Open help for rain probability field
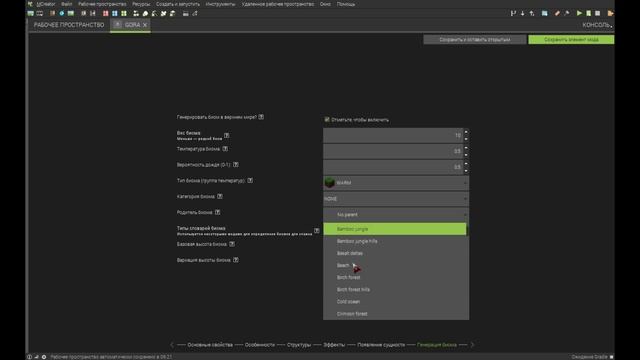640x360 pixels. coord(236,164)
